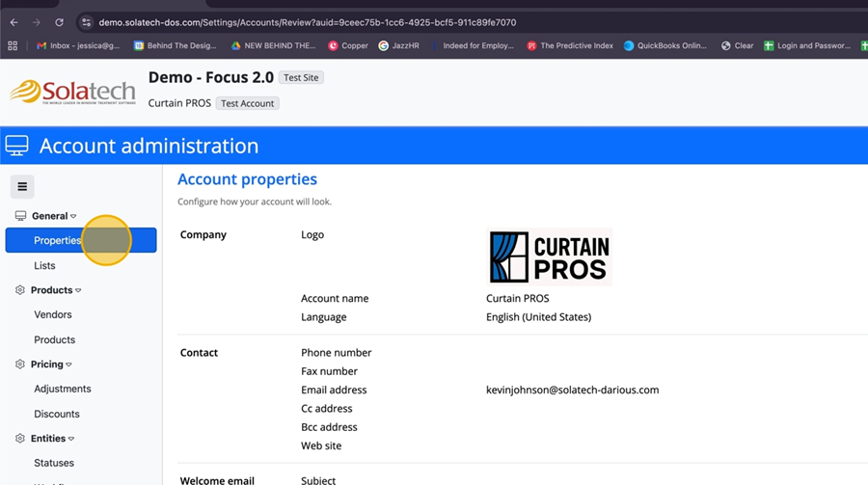
Task: Click the Welcome email section label
Action: pos(217,480)
